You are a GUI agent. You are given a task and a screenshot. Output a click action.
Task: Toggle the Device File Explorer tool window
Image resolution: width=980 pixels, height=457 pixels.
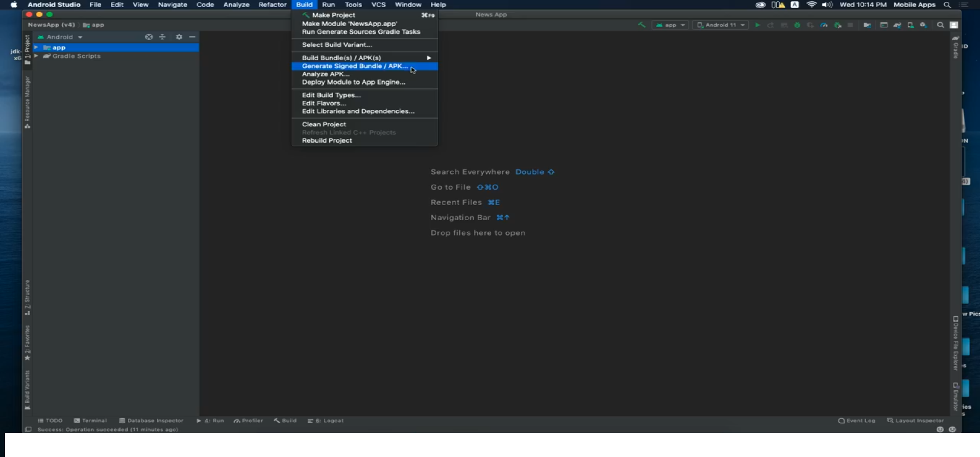point(955,343)
